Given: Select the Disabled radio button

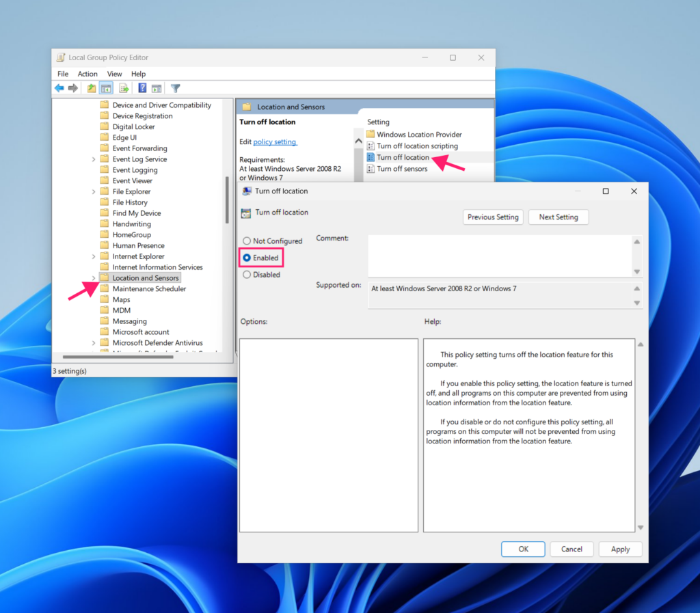Looking at the screenshot, I should pyautogui.click(x=247, y=275).
